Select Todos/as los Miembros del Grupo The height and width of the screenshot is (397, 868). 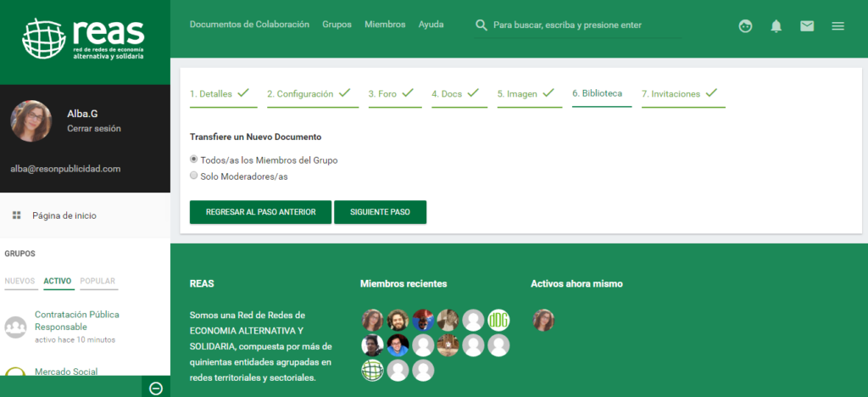click(x=194, y=159)
